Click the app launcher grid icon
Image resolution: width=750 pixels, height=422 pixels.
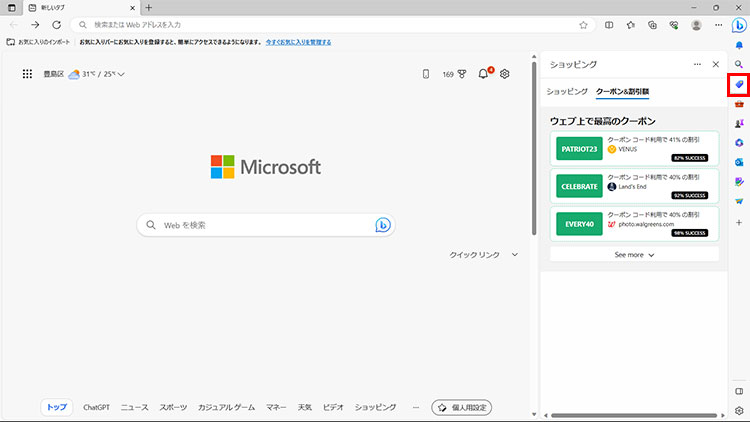pos(27,74)
